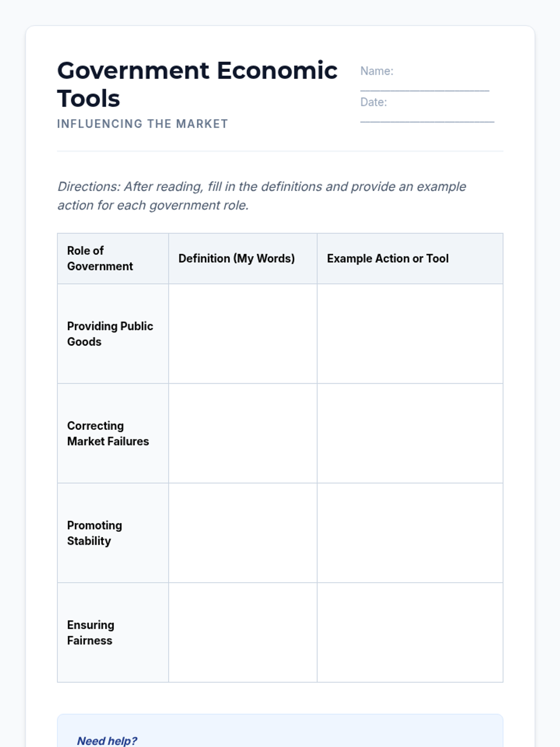Select the Providing Public Goods row label

coord(110,334)
